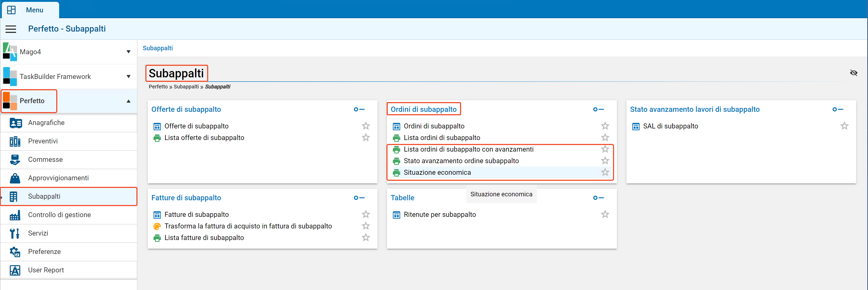The image size is (868, 290).
Task: Star the Fatture di subappalto entry
Action: pos(366,214)
